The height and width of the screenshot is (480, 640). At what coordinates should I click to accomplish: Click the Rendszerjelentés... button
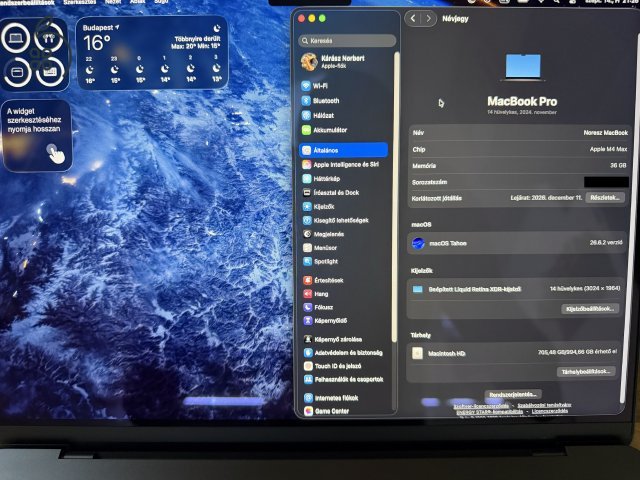click(513, 394)
